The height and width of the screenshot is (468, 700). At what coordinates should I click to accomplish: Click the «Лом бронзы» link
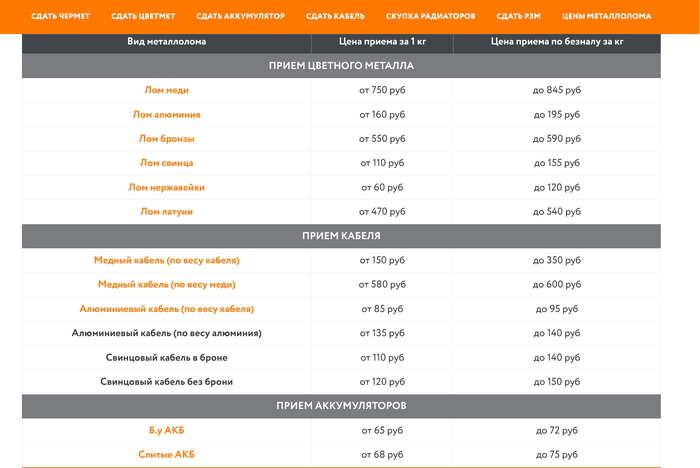pos(166,139)
